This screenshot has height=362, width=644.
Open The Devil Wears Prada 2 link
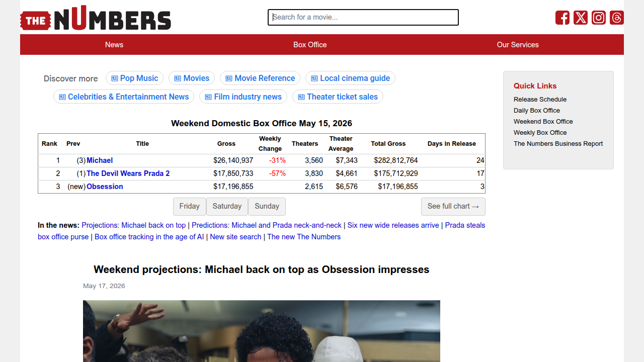click(x=128, y=173)
